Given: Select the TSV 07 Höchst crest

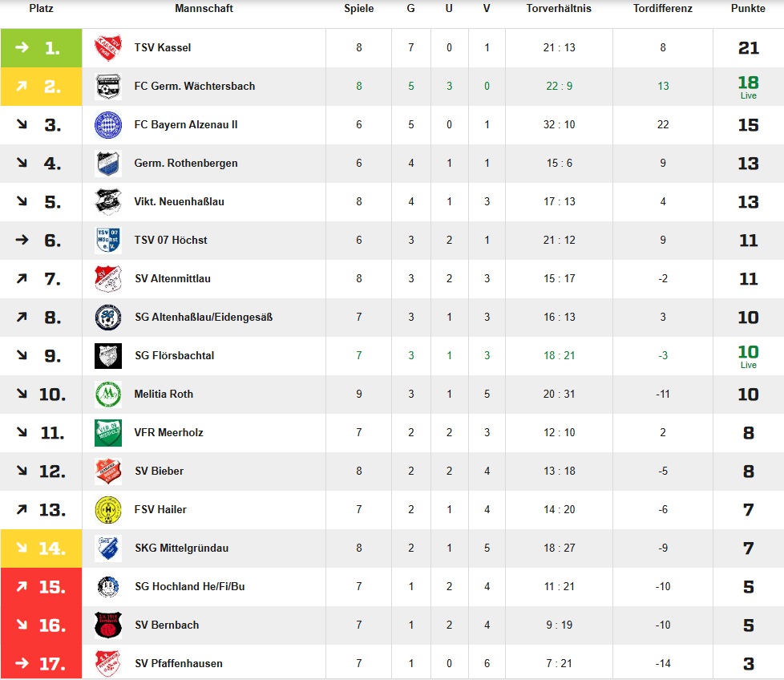Looking at the screenshot, I should pyautogui.click(x=108, y=241).
